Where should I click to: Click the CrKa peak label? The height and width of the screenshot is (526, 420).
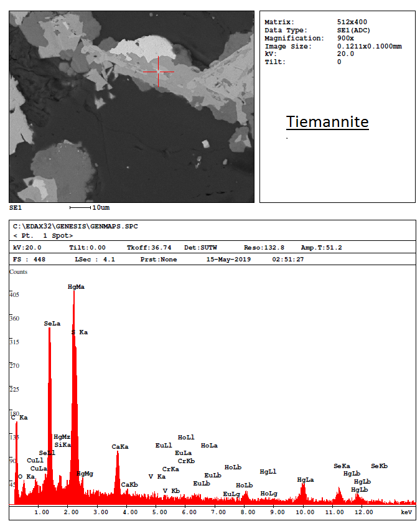tap(170, 469)
